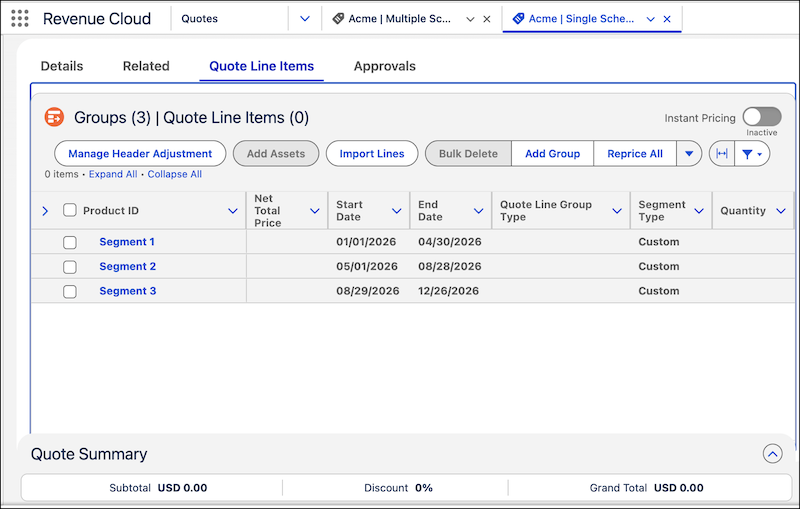
Task: Expand all rows with the header chevron
Action: click(45, 211)
